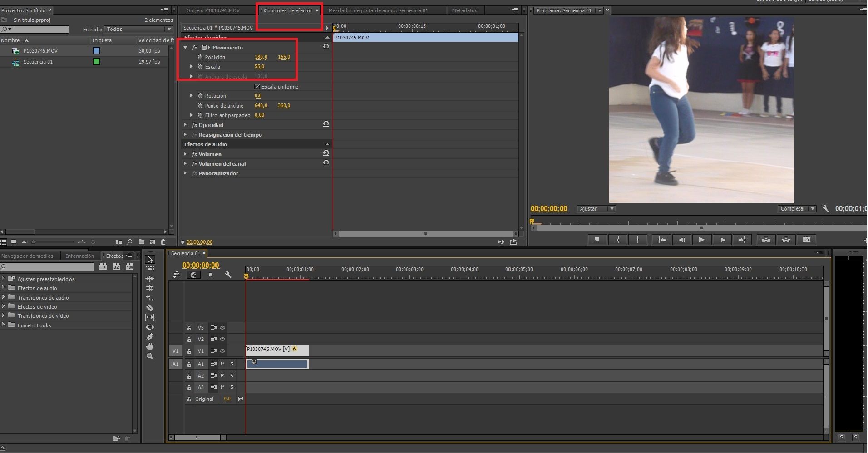Expand the Opacidad effect properties
The height and width of the screenshot is (453, 868).
tap(185, 125)
